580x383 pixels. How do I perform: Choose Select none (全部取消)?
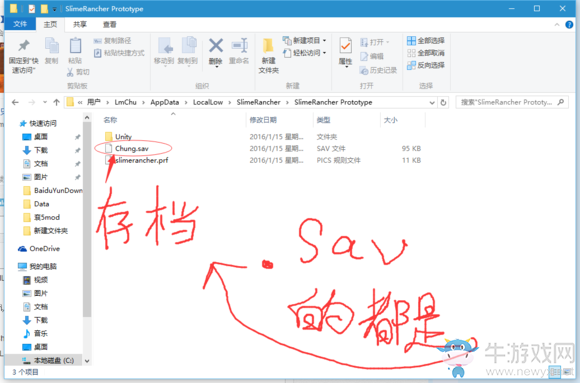coord(426,53)
